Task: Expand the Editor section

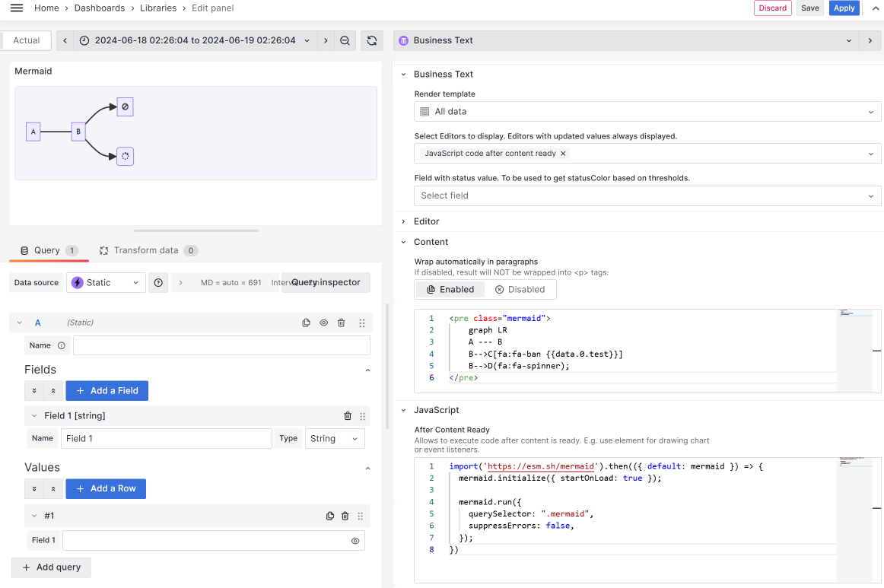Action: click(426, 221)
